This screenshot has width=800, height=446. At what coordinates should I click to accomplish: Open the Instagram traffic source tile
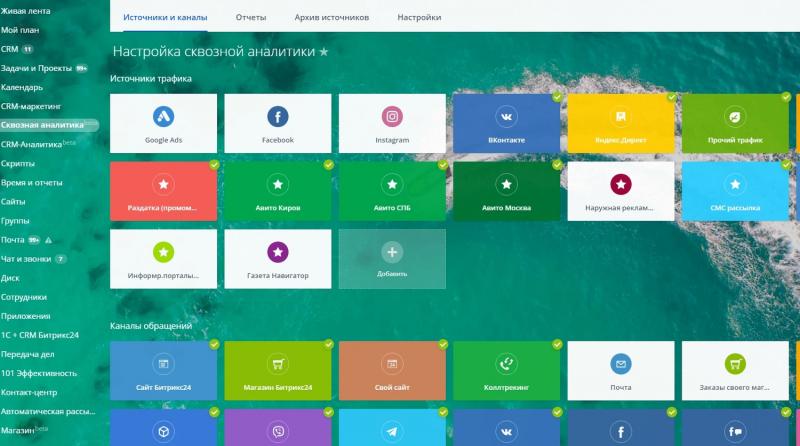coord(392,123)
